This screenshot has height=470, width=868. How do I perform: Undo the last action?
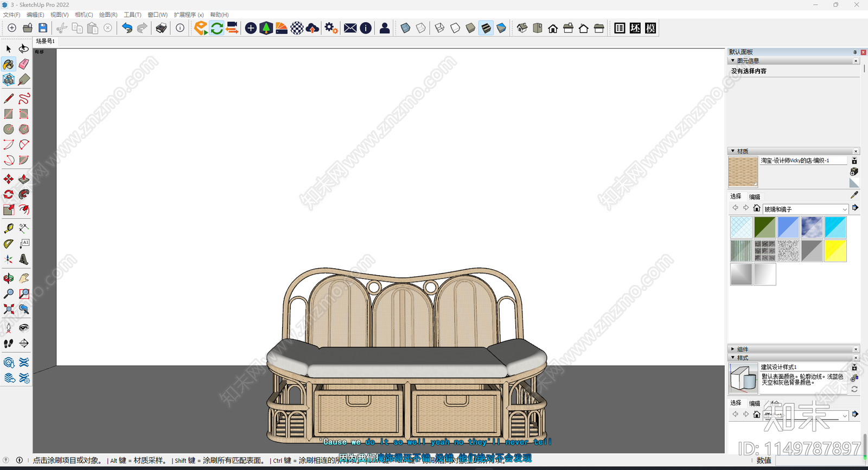[x=127, y=28]
